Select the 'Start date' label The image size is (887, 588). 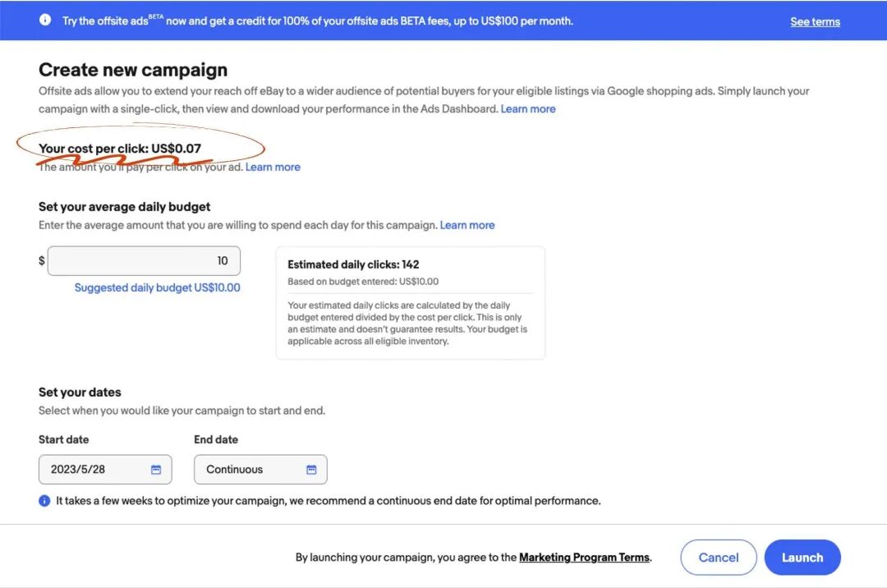pyautogui.click(x=63, y=440)
